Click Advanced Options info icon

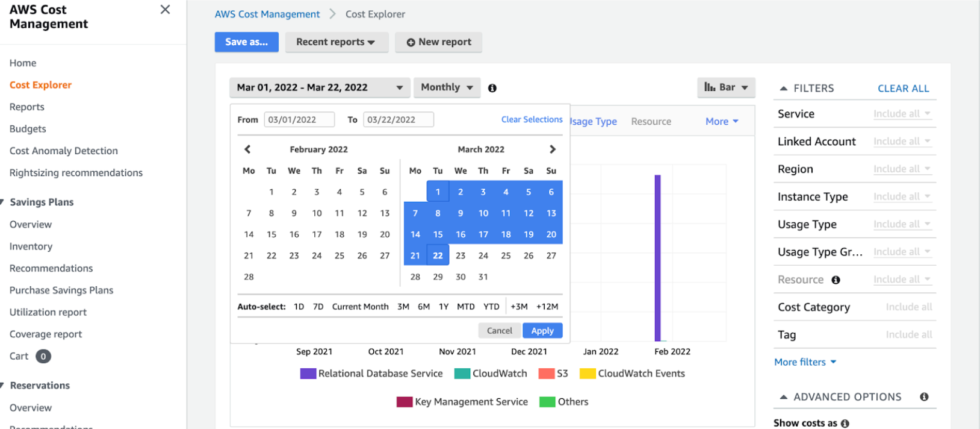pyautogui.click(x=924, y=396)
